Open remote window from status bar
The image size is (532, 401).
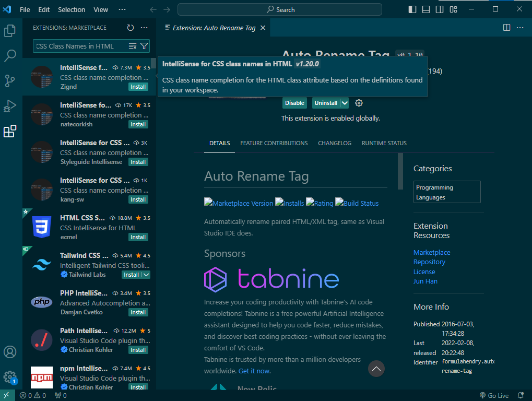pos(7,395)
